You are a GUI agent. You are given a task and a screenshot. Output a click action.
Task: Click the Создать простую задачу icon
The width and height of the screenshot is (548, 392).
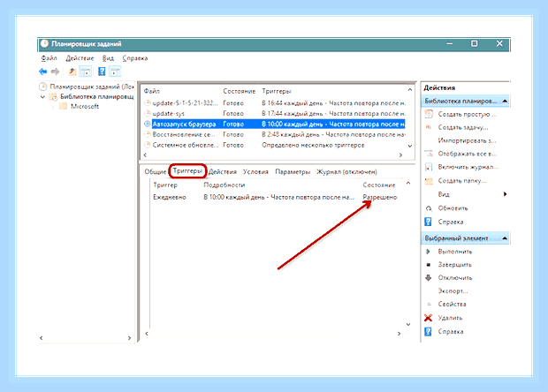pos(429,114)
